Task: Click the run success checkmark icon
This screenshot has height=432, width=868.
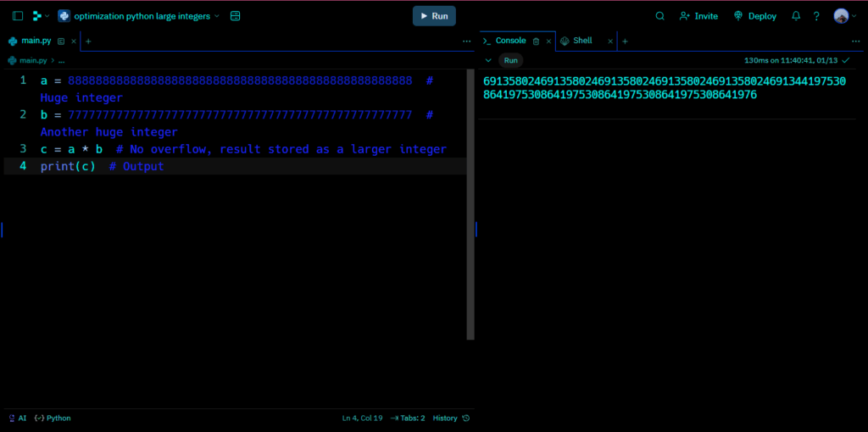Action: tap(846, 60)
